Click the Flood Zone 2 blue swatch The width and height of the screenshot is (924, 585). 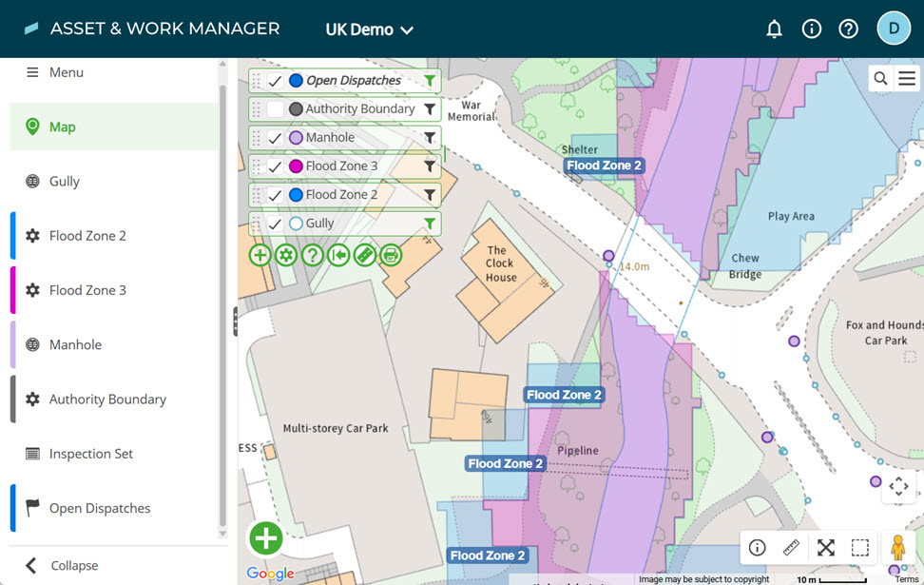click(296, 195)
